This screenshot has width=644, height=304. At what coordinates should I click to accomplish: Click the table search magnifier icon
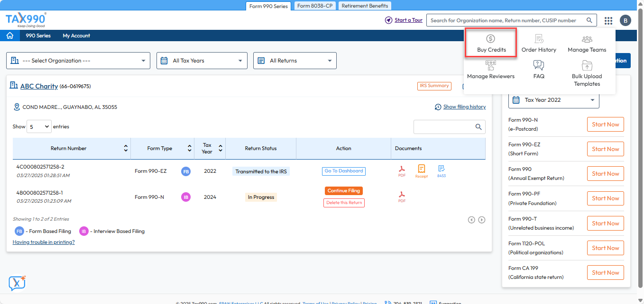pos(478,127)
